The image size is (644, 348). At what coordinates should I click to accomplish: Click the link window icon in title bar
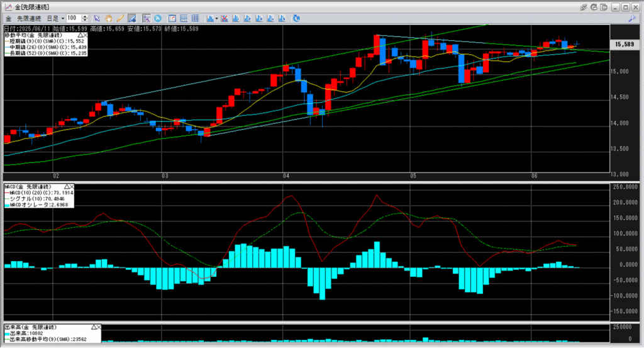tap(584, 6)
